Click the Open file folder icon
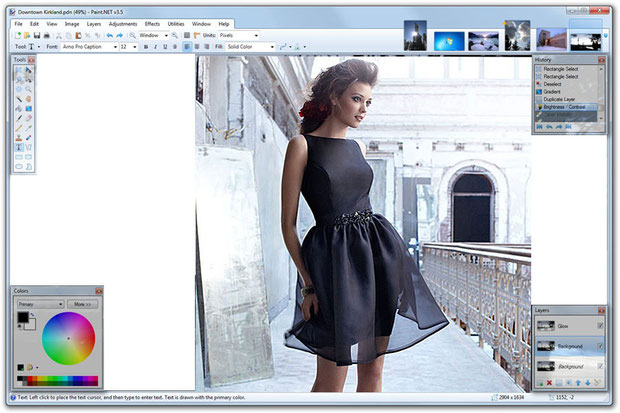The image size is (620, 413). pos(27,36)
